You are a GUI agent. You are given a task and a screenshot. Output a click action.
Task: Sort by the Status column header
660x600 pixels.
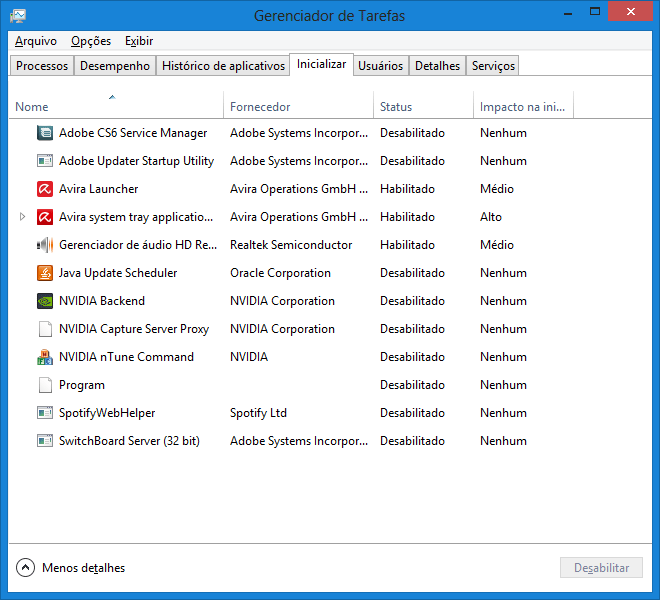423,107
